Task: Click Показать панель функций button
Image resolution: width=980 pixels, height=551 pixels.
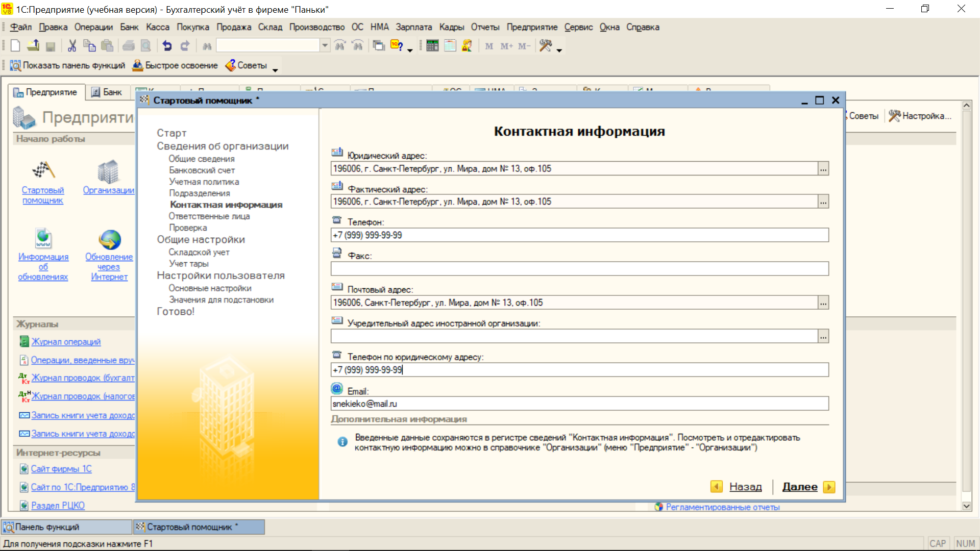Action: (x=67, y=65)
